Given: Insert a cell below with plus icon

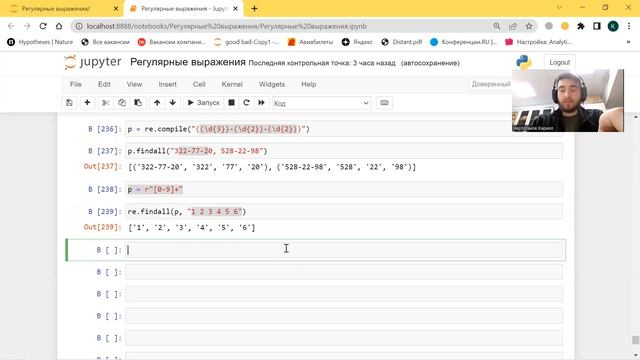Looking at the screenshot, I should [x=87, y=103].
